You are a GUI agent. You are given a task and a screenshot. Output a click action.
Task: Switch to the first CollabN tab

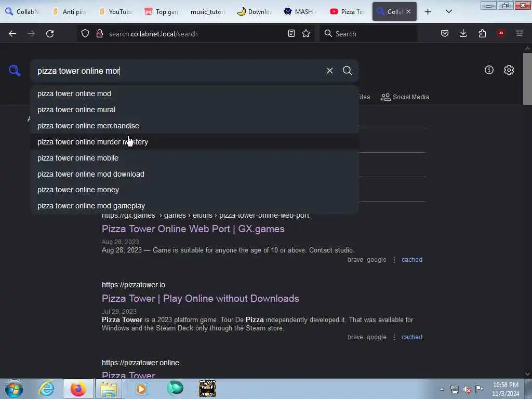tap(22, 11)
